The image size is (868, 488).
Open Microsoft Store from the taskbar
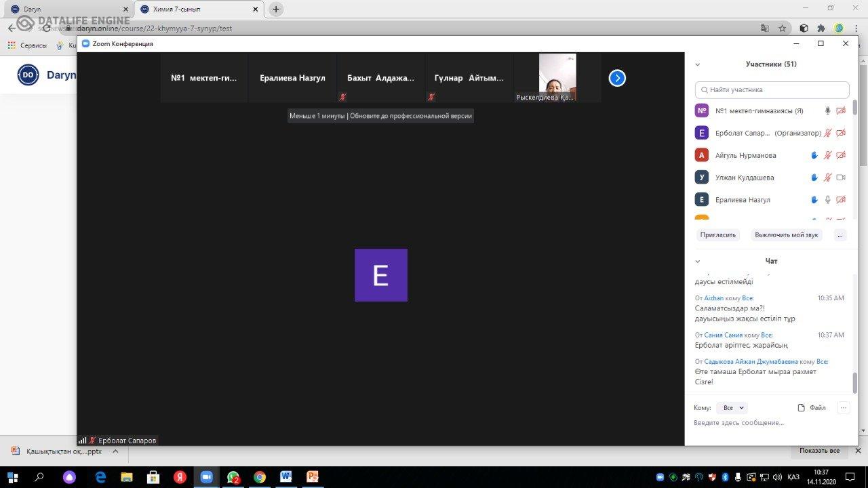(x=153, y=477)
